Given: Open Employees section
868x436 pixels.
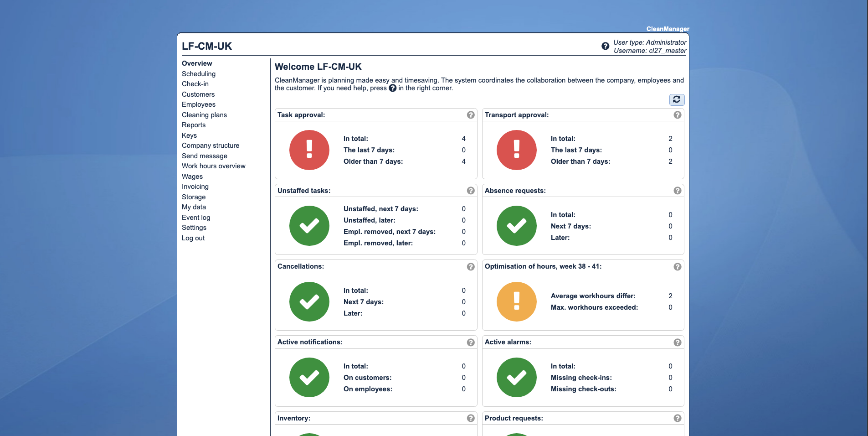Looking at the screenshot, I should [199, 104].
